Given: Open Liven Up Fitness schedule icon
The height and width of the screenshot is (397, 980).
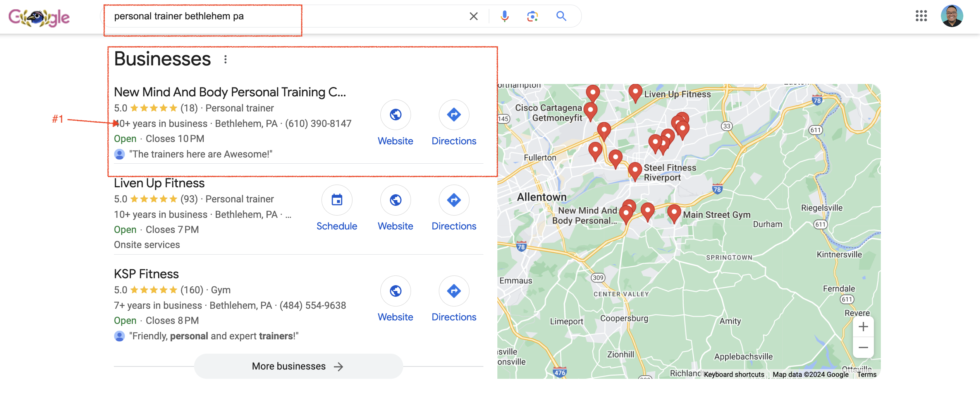Looking at the screenshot, I should [337, 200].
